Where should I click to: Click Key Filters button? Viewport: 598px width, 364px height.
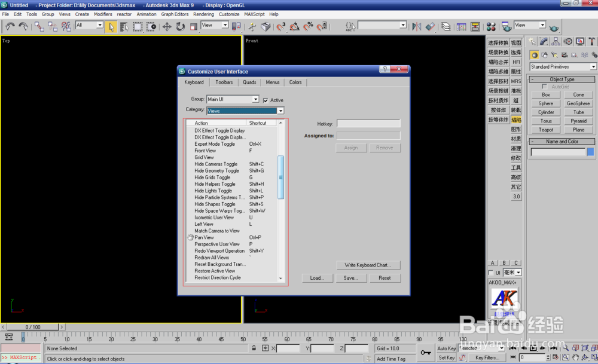coord(487,357)
